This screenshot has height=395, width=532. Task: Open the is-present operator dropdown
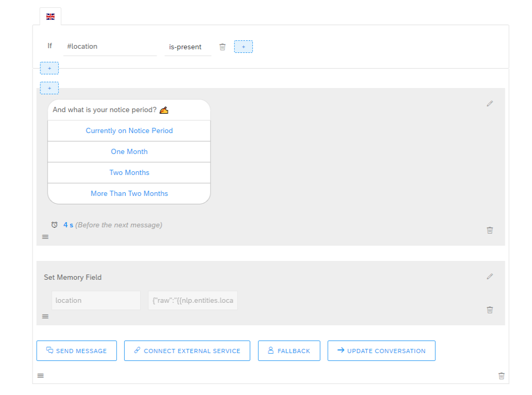187,47
